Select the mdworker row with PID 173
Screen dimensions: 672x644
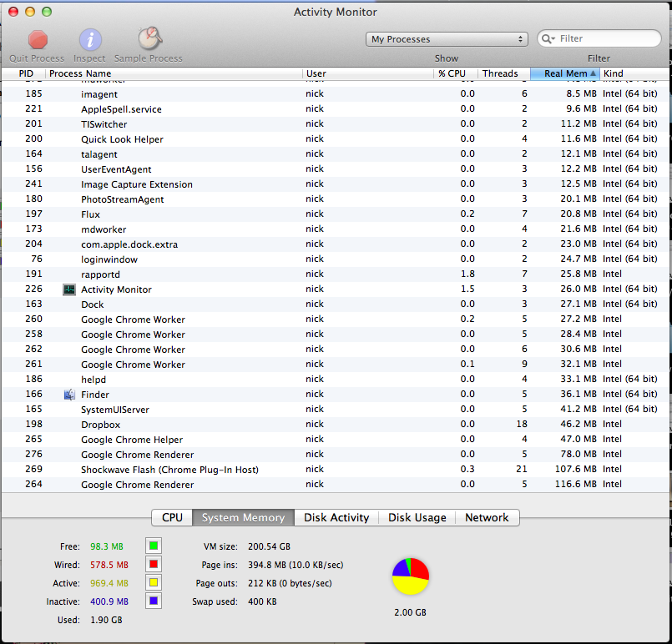tap(336, 229)
